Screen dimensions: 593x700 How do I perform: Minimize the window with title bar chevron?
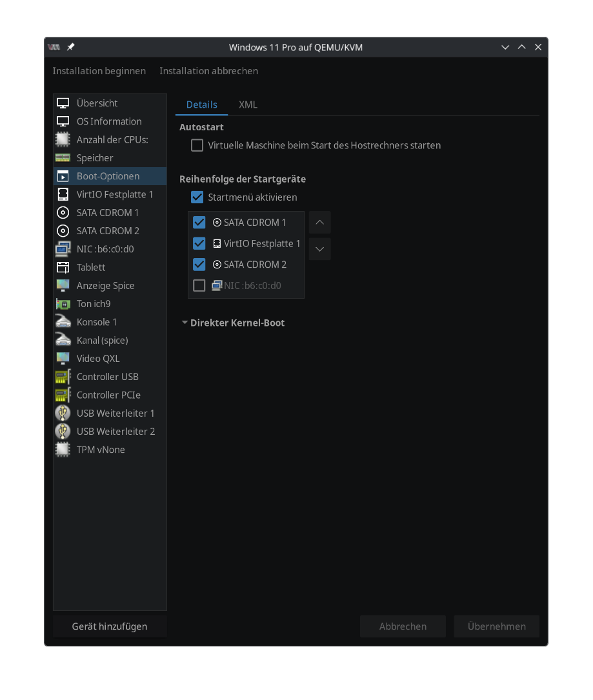[505, 47]
